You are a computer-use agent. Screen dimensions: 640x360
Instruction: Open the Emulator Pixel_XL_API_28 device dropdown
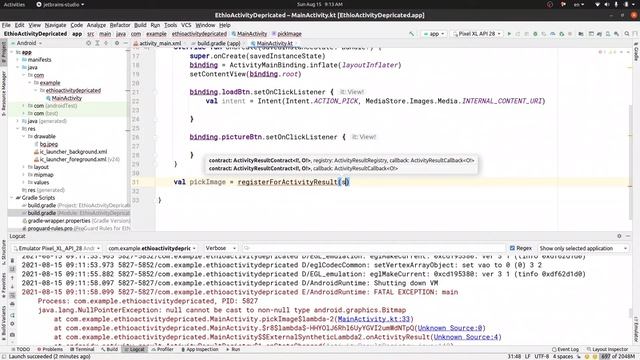tap(57, 248)
